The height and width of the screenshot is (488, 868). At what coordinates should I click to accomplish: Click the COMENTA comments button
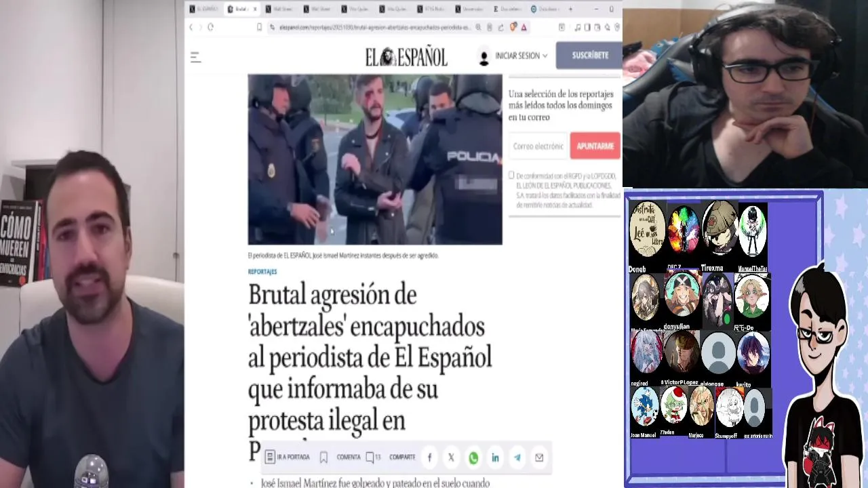click(349, 457)
